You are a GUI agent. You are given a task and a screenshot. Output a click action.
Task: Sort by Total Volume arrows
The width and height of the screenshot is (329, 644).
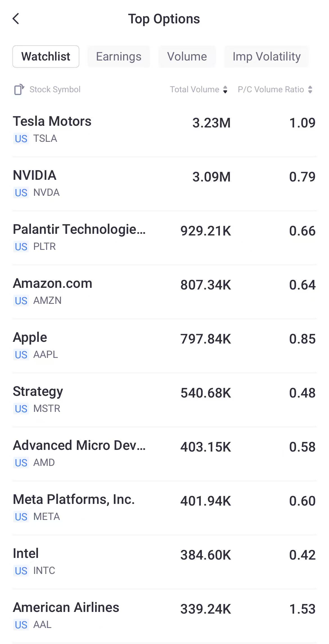(225, 89)
